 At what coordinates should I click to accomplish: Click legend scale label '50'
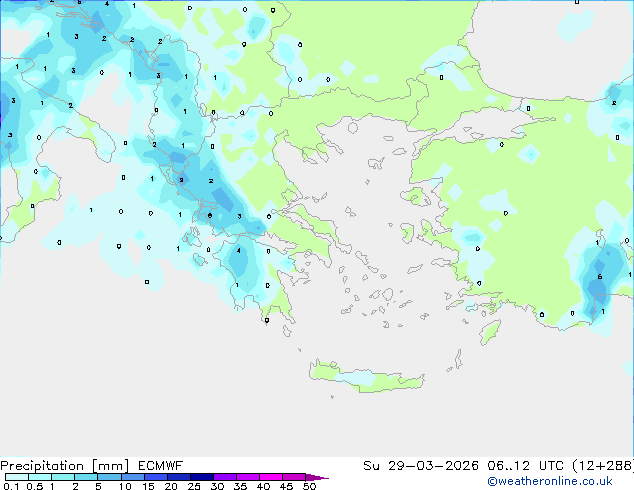click(x=309, y=486)
